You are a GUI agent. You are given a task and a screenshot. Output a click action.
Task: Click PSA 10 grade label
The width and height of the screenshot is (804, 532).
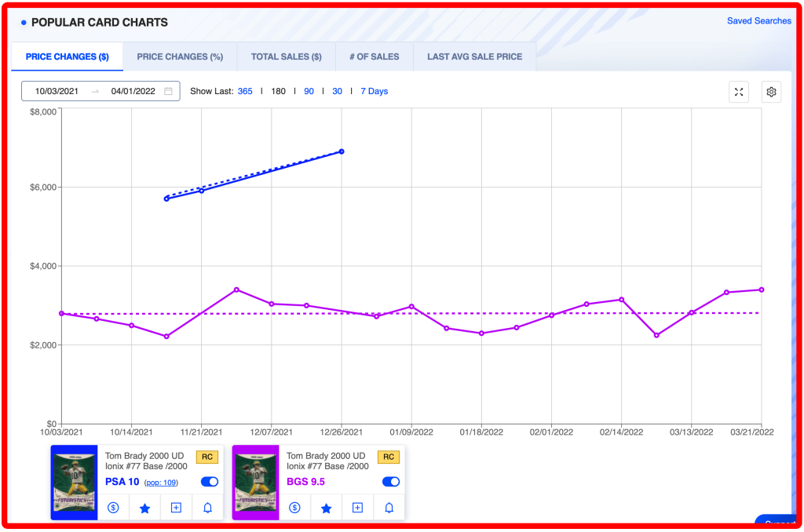tap(122, 482)
